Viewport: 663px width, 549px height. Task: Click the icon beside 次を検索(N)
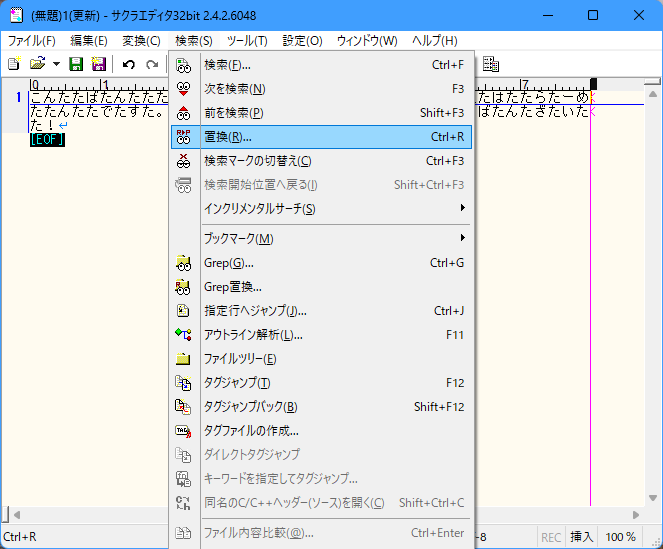pos(184,89)
